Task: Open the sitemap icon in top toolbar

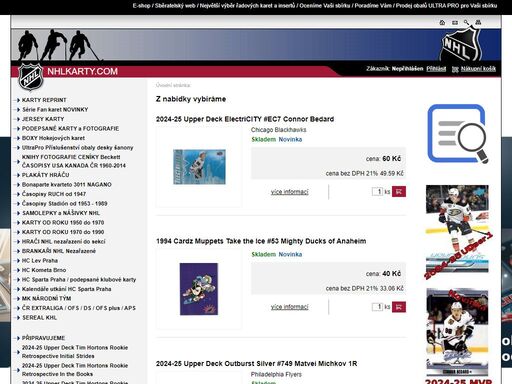Action: coord(478,22)
